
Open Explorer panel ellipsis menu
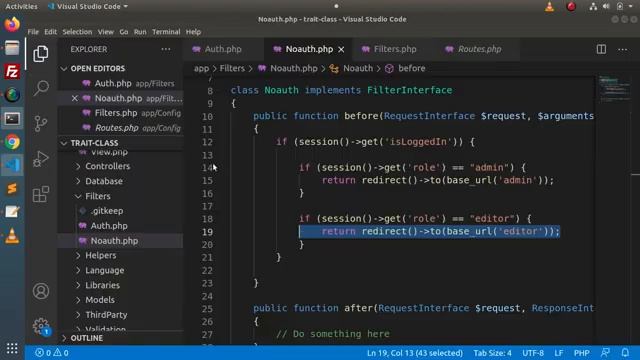pos(166,49)
